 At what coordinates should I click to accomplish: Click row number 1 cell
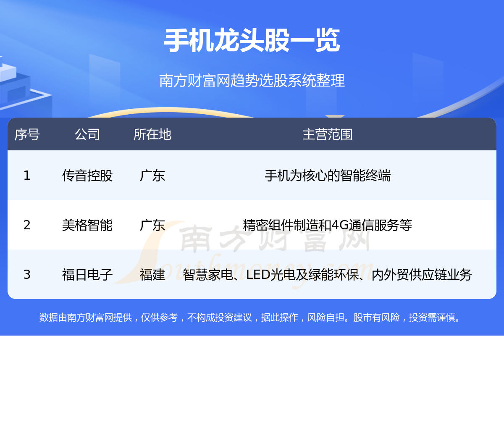pyautogui.click(x=27, y=176)
